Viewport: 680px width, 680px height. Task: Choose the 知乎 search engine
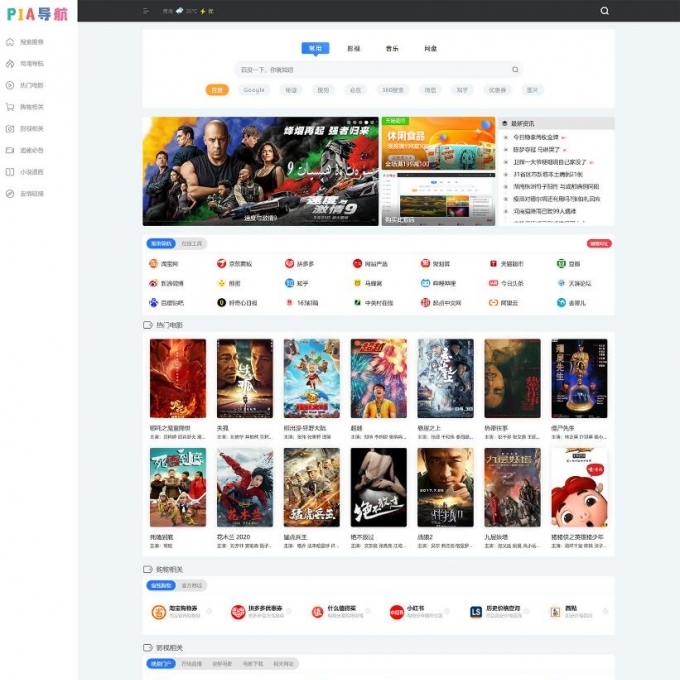point(462,90)
